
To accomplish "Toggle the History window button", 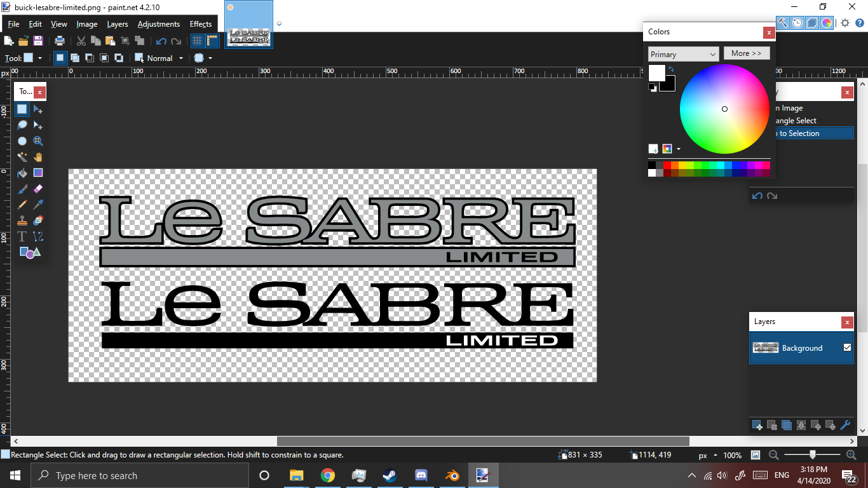I will click(x=797, y=23).
